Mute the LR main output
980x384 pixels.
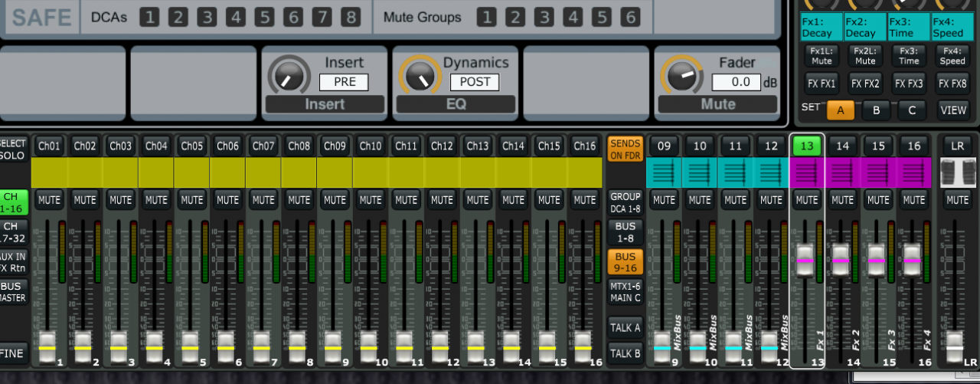tap(957, 200)
